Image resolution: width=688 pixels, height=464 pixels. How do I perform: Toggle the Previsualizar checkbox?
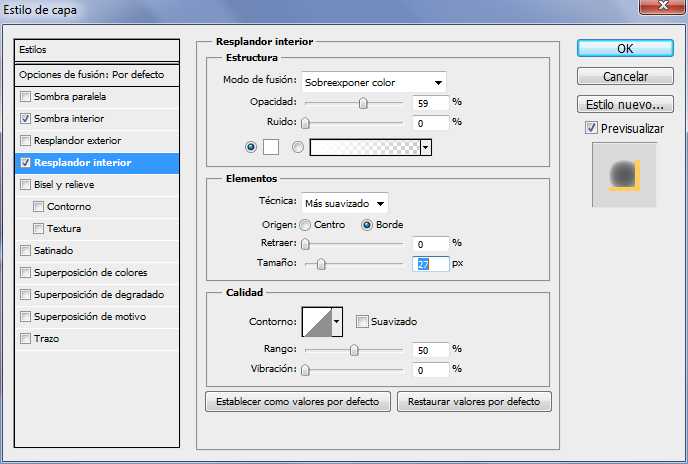click(591, 128)
